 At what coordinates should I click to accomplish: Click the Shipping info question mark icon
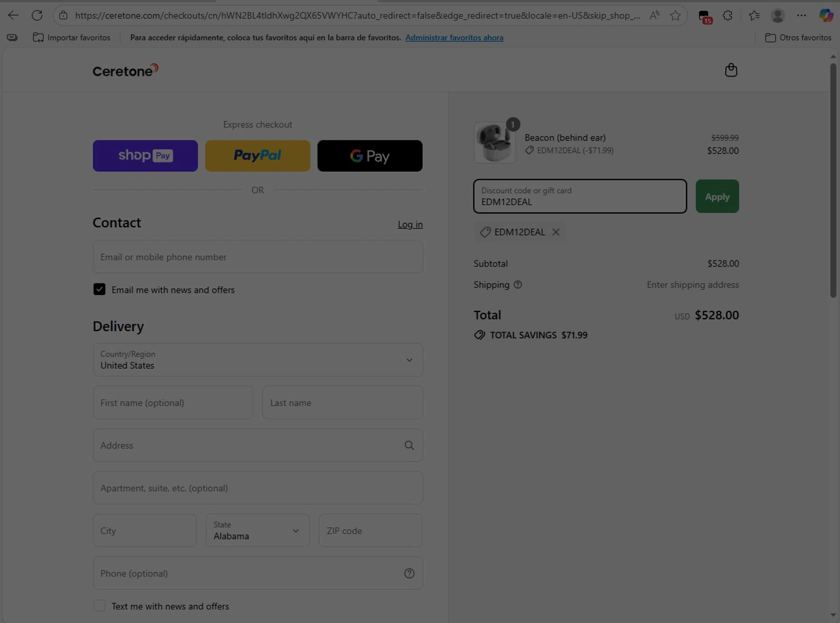tap(518, 284)
